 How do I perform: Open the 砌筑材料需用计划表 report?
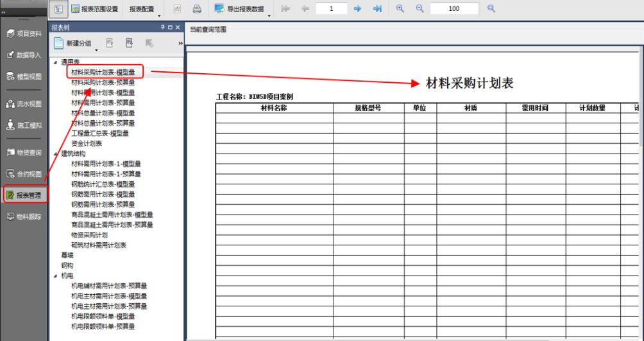click(99, 245)
